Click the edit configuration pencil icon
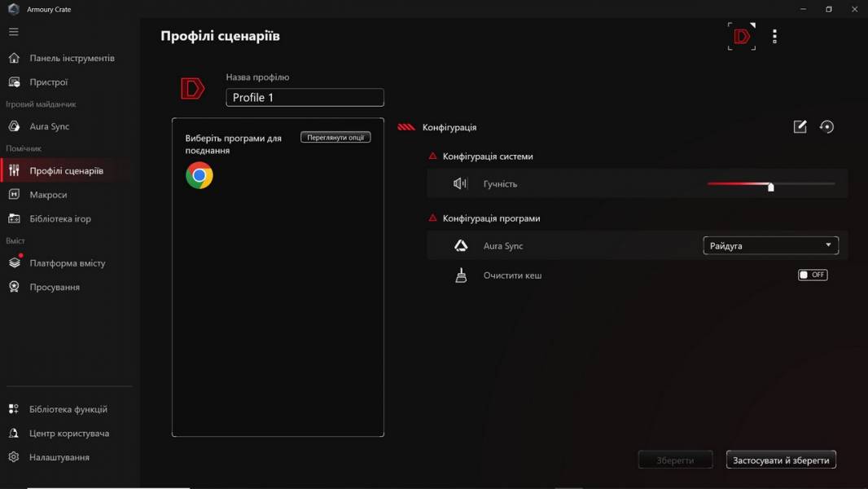The height and width of the screenshot is (489, 868). click(800, 127)
